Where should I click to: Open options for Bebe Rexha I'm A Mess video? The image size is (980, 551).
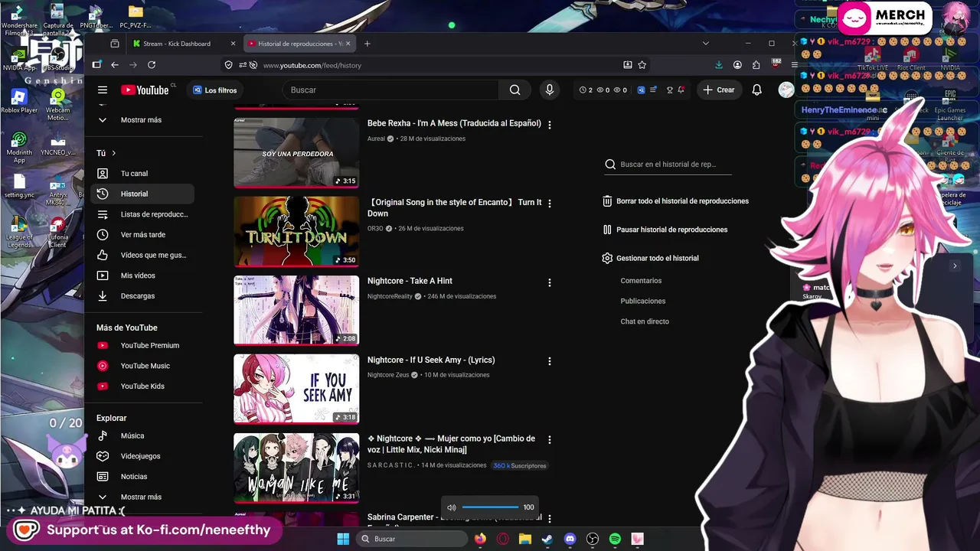coord(549,124)
